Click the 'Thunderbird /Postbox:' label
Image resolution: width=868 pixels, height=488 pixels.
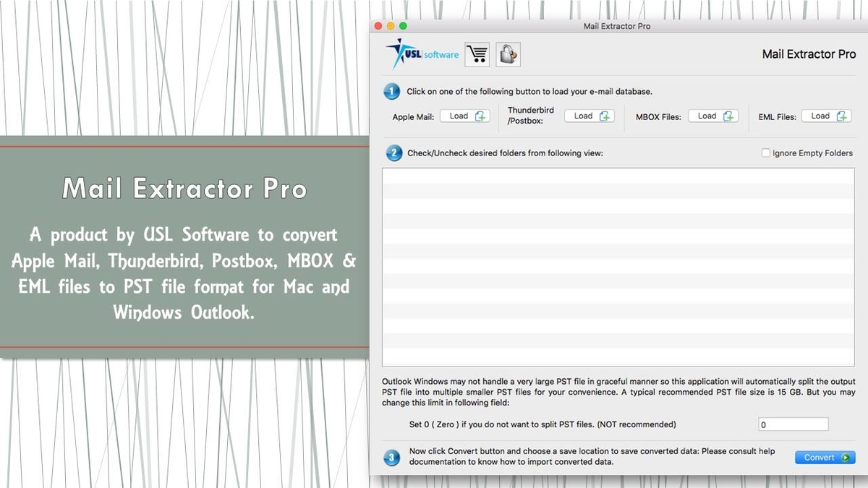(x=531, y=116)
